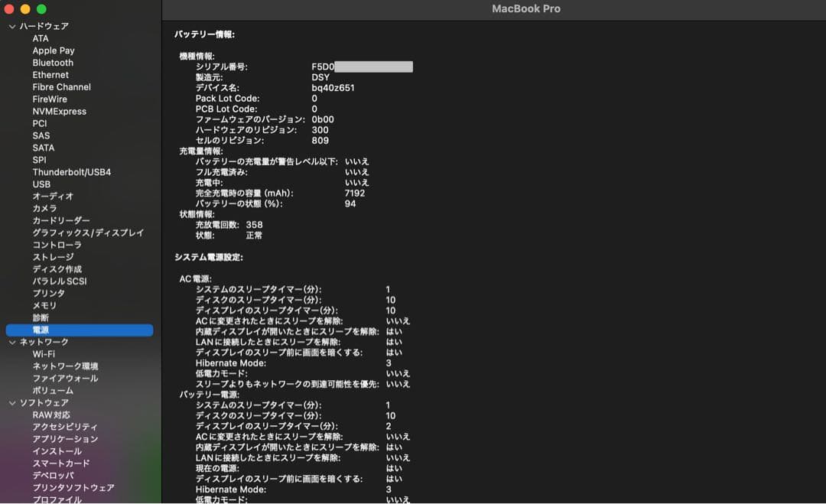Open the Apple Pay hardware report

[54, 50]
